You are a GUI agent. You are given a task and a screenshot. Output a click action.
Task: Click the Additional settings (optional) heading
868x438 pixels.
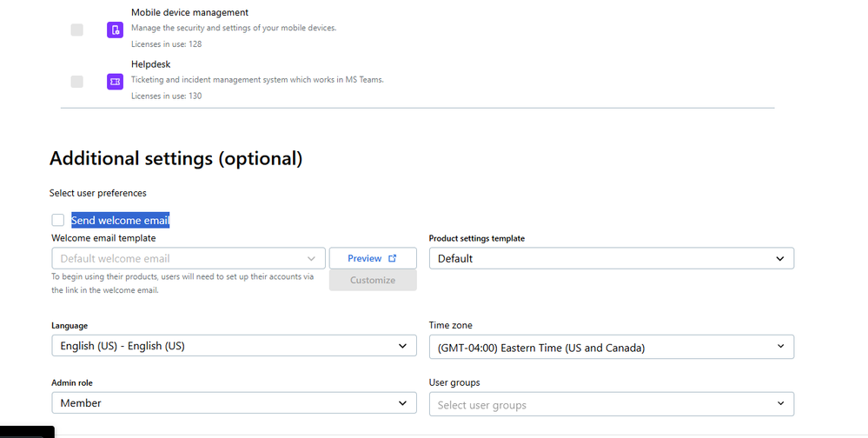tap(176, 158)
